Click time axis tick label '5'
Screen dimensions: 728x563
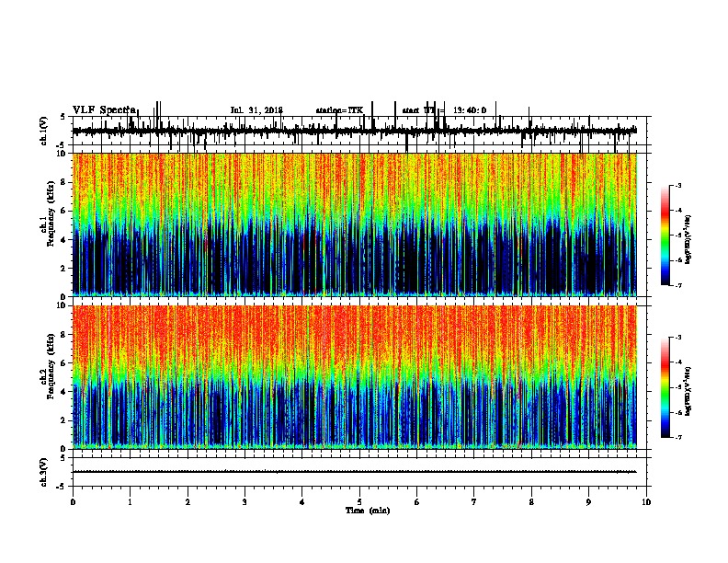pos(359,502)
